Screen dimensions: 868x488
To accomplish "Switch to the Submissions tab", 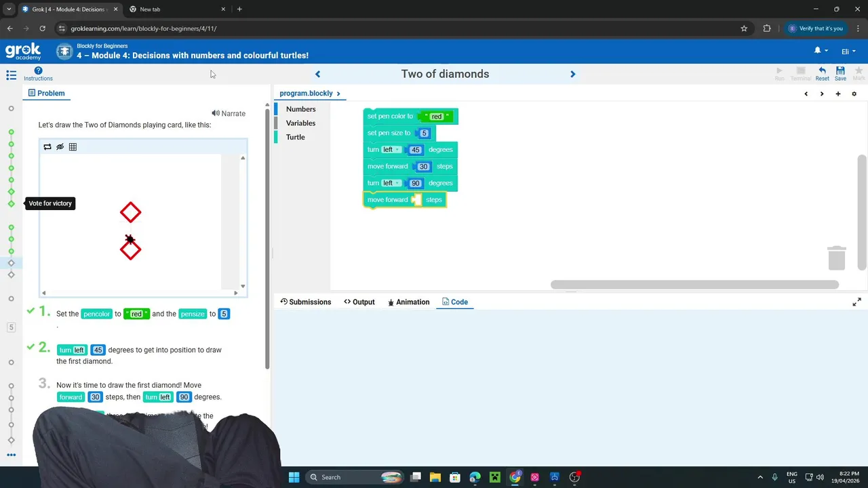I will coord(306,302).
